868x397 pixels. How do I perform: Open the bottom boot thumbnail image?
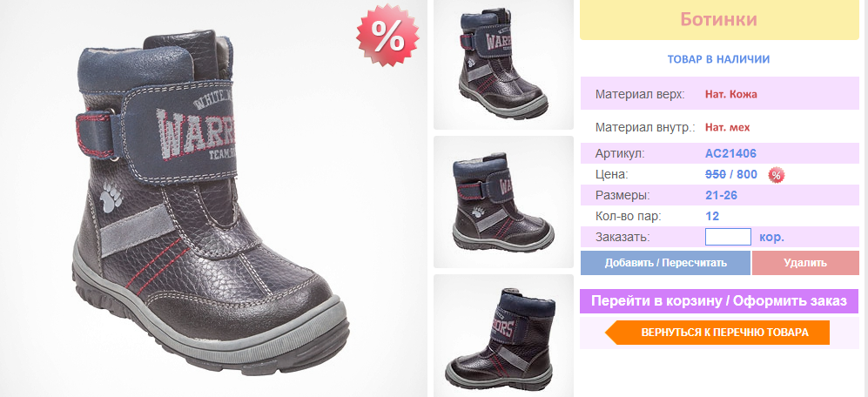[503, 335]
